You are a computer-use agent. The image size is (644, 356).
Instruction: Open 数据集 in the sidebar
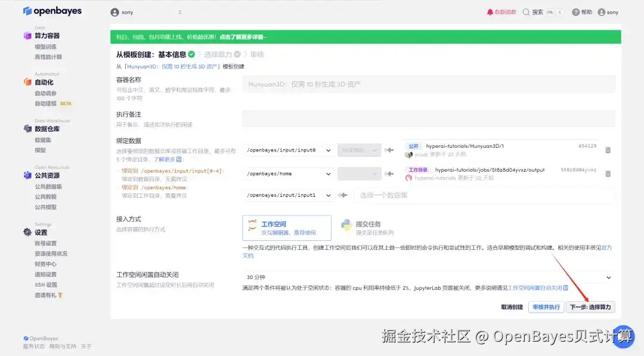click(43, 140)
